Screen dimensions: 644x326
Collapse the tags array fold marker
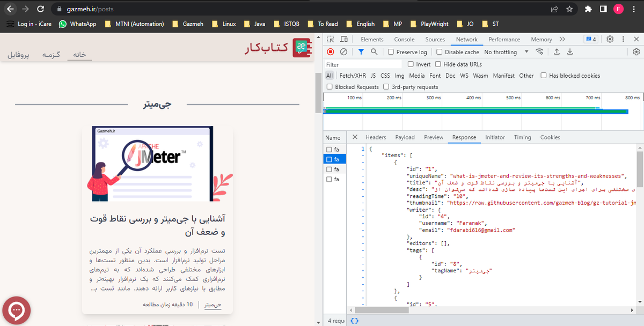(x=364, y=250)
